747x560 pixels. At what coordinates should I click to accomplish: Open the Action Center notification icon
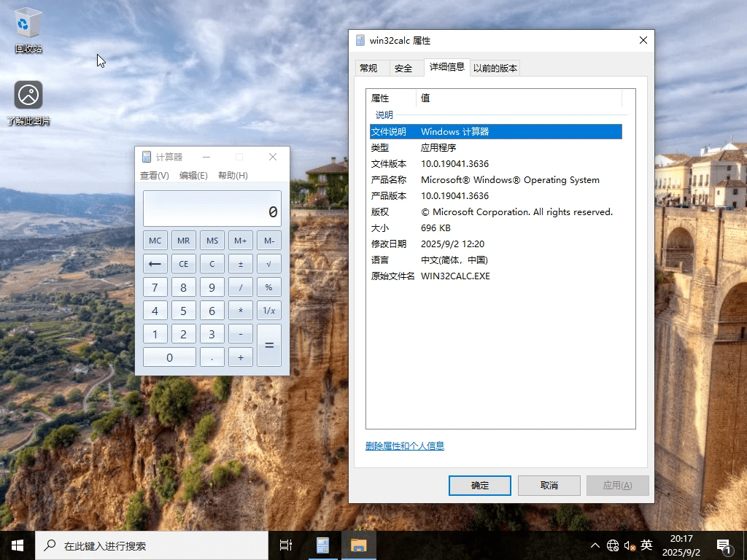(723, 545)
